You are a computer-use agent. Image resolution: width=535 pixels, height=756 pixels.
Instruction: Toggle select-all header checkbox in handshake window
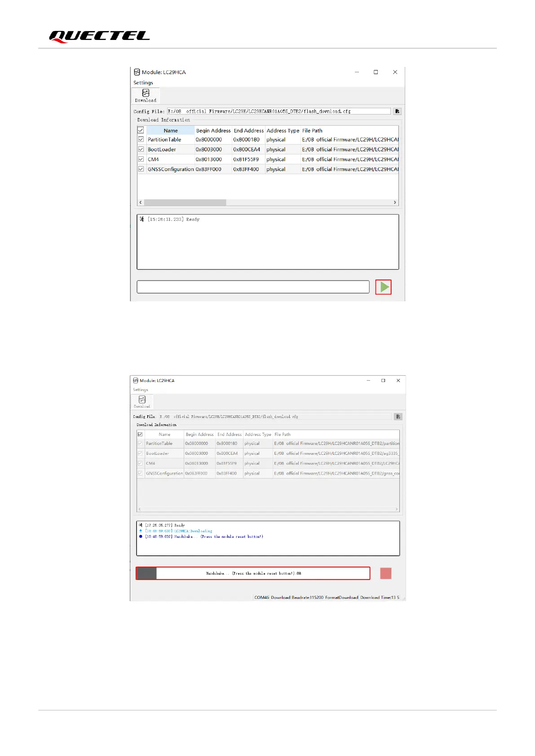pos(140,435)
